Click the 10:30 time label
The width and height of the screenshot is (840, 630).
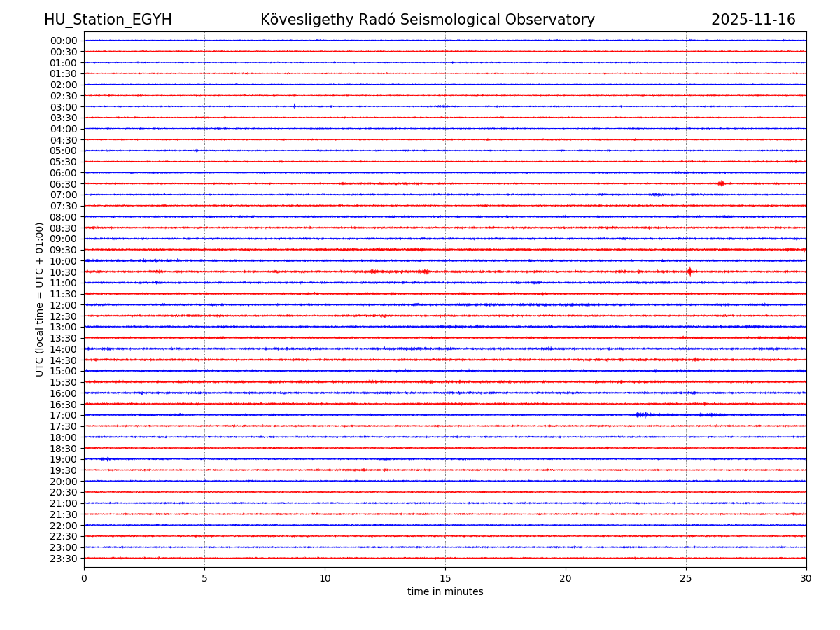64,272
